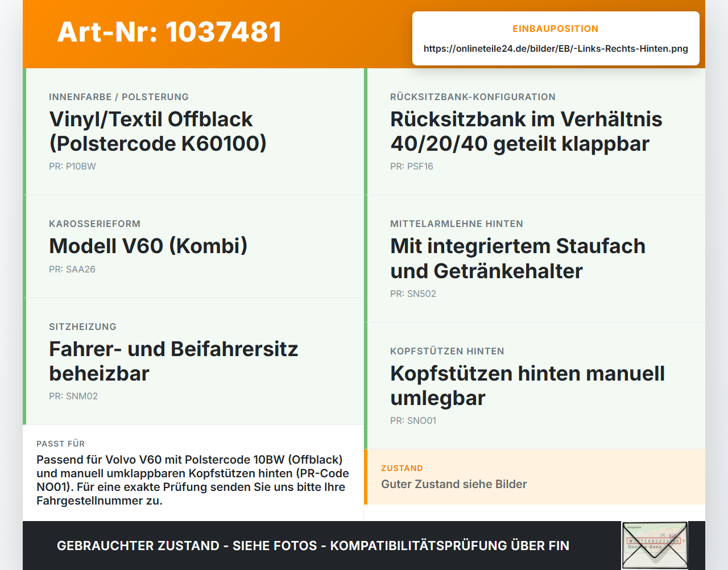Click the PR: PSF16 code
The height and width of the screenshot is (570, 728).
412,166
